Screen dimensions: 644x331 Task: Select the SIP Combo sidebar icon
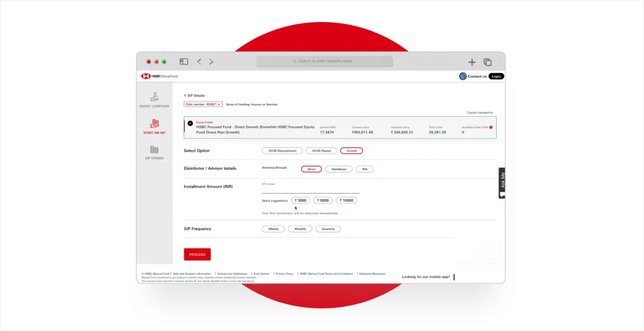click(x=154, y=150)
